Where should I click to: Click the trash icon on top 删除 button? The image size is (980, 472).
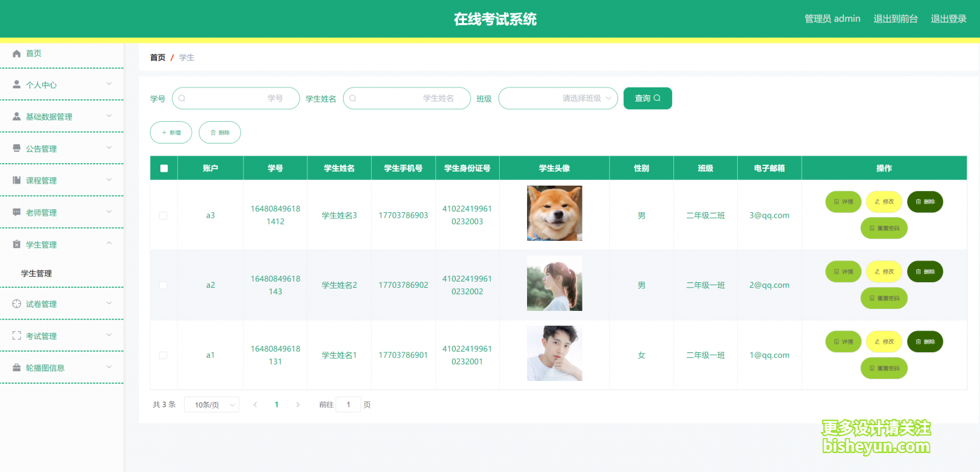coord(213,132)
